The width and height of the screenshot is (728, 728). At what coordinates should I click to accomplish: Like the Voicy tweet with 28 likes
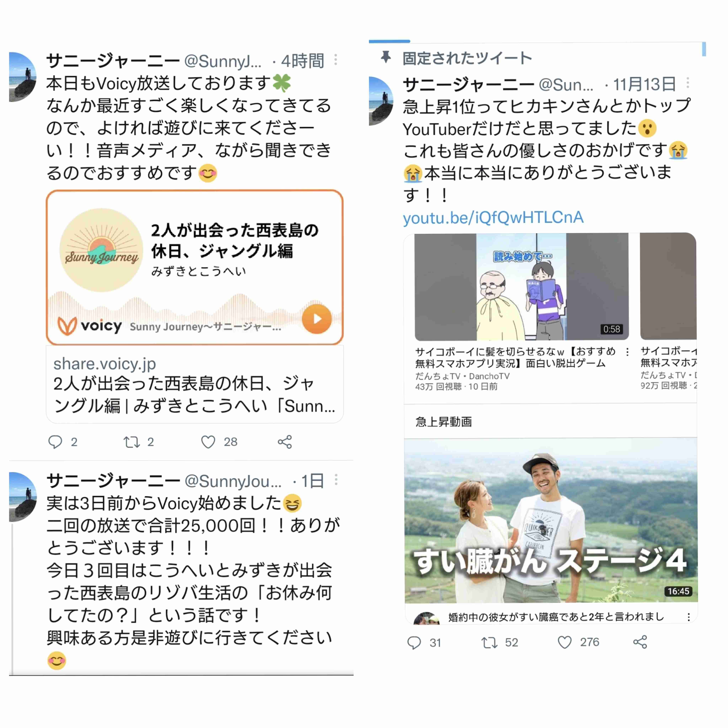tap(208, 442)
